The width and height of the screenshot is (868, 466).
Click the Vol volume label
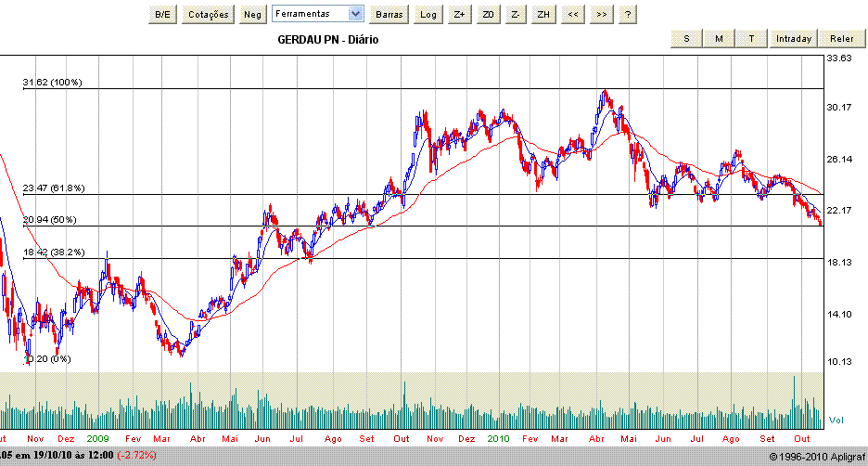point(836,420)
